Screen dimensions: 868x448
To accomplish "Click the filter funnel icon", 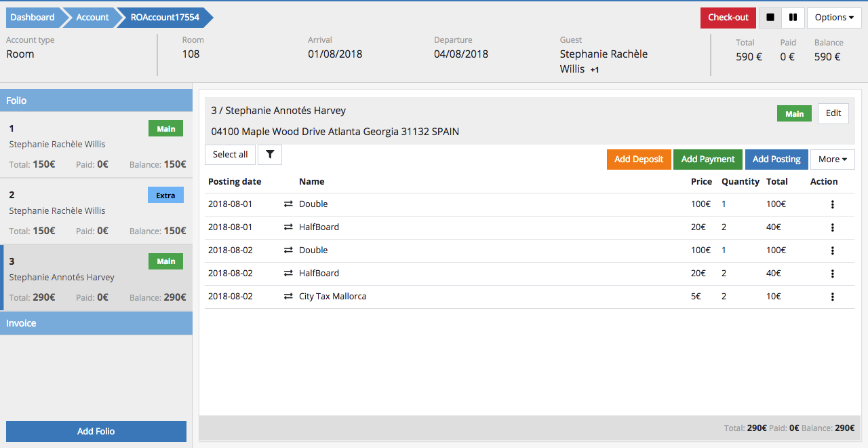I will pos(270,155).
